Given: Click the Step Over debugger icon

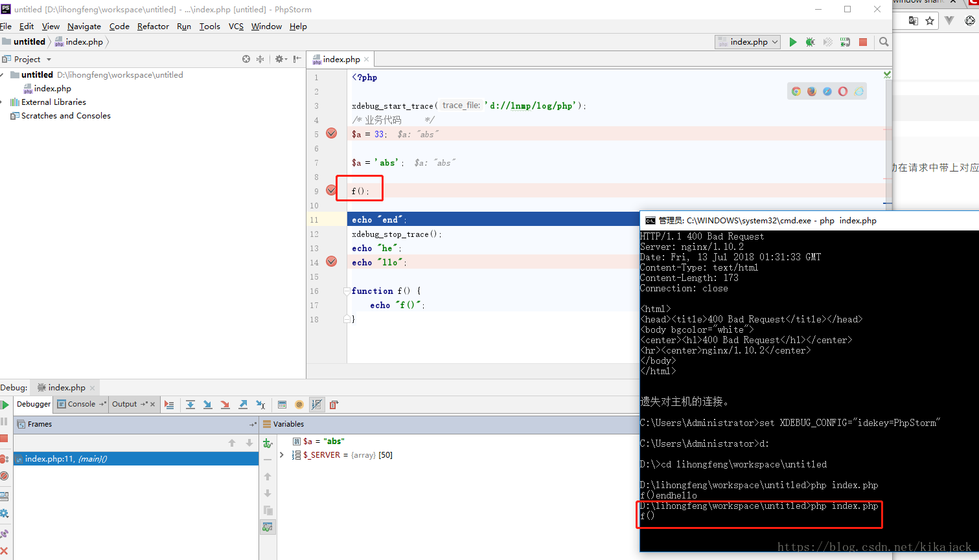Looking at the screenshot, I should pyautogui.click(x=190, y=405).
